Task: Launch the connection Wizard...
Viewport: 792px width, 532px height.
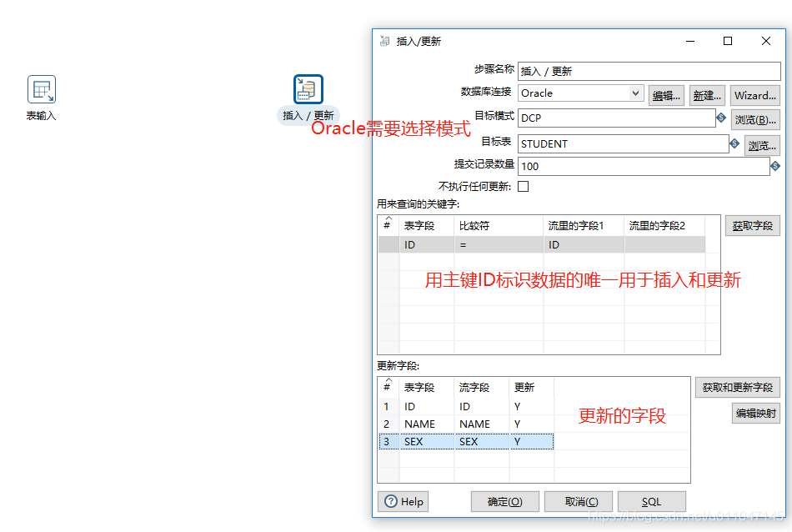Action: coord(754,94)
